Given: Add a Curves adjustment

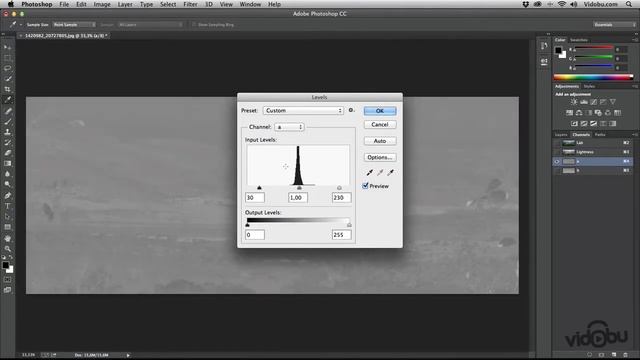Looking at the screenshot, I should point(593,102).
